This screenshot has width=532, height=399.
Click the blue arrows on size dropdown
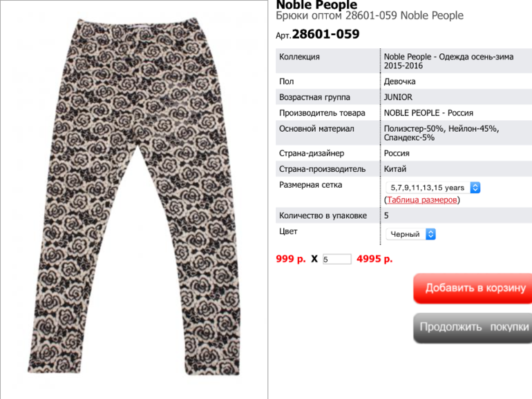click(x=475, y=188)
